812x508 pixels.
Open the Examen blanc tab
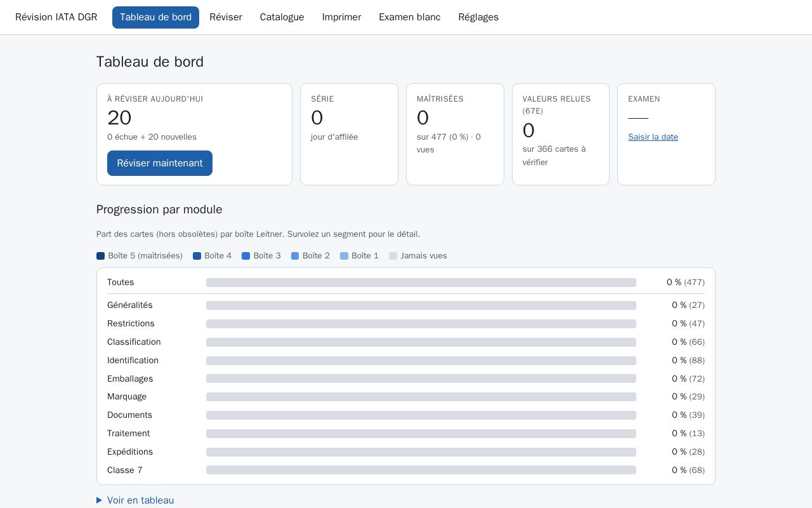point(410,17)
